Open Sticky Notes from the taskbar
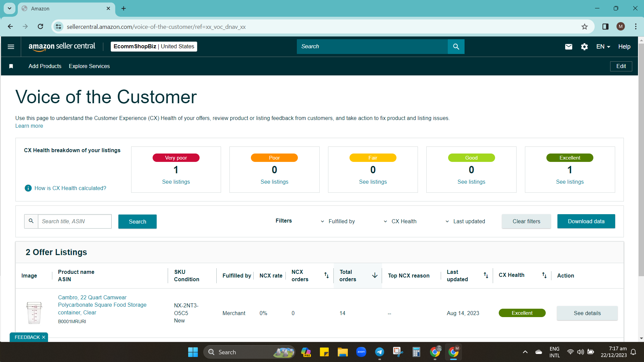644x362 pixels. (x=324, y=352)
